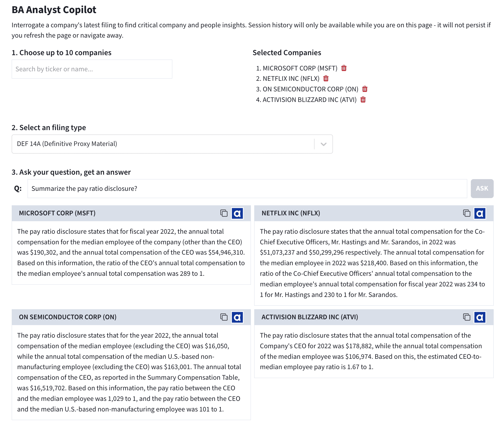Click the ASK button
This screenshot has height=424, width=504.
482,189
